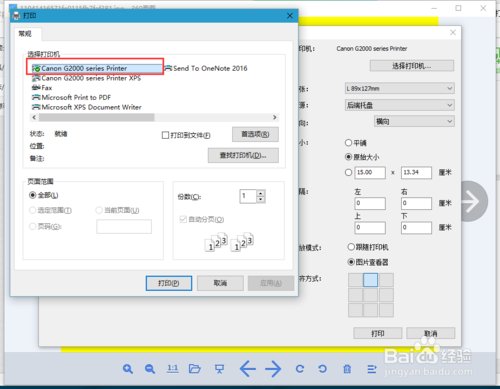Click 查找打印机(D)... button
This screenshot has height=389, width=500.
pos(243,155)
